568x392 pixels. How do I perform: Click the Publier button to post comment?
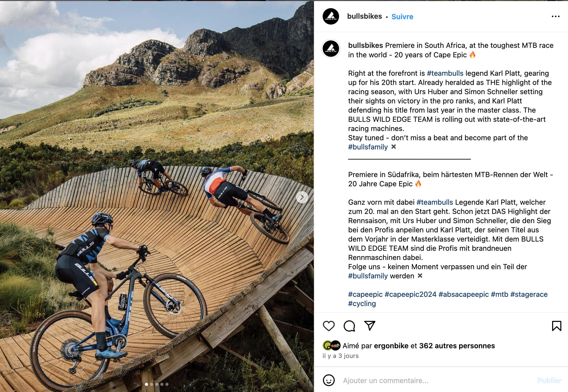coord(549,380)
